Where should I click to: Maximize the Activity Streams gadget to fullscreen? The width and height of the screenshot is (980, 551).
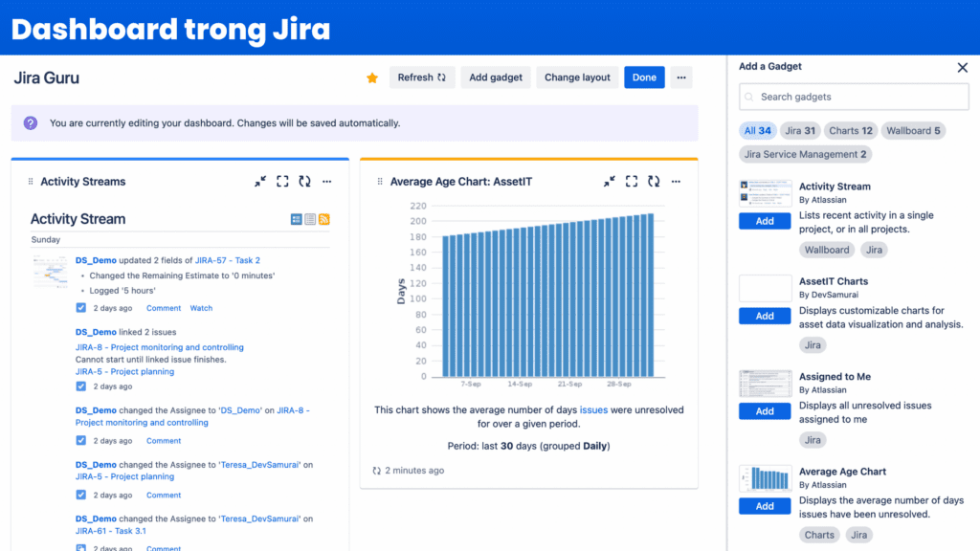pos(282,182)
